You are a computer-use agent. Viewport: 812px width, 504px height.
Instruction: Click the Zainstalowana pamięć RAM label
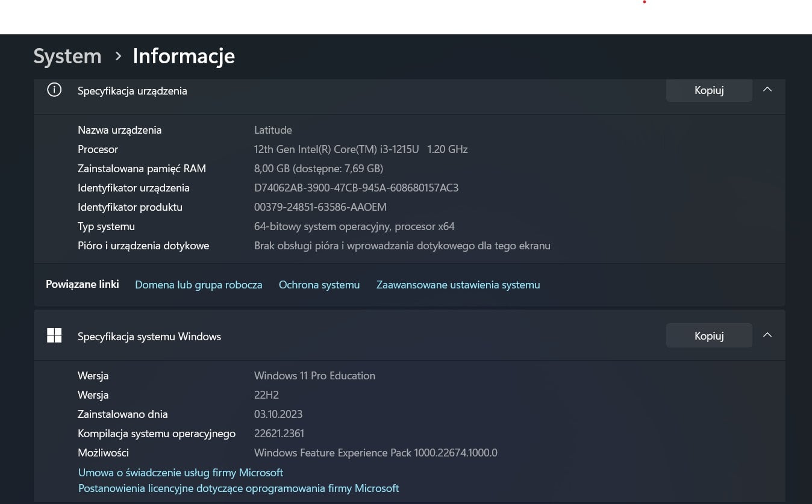click(142, 169)
